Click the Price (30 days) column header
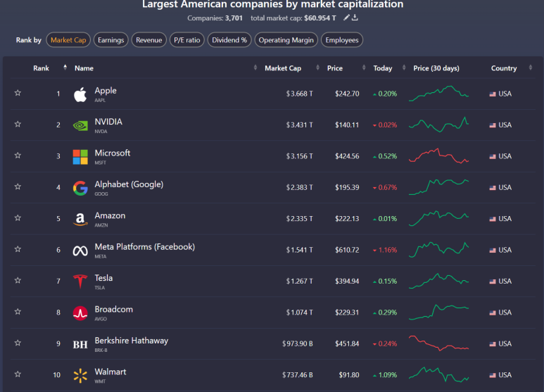The height and width of the screenshot is (392, 544). pos(436,68)
